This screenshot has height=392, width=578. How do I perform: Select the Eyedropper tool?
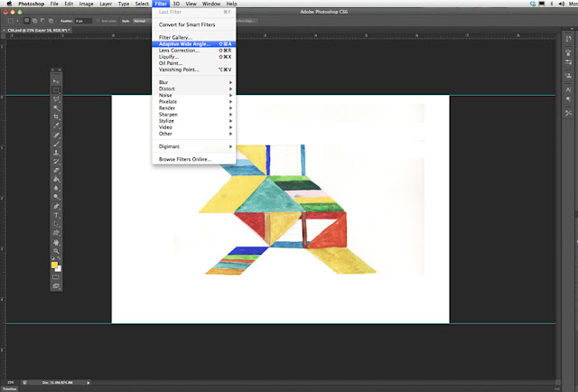coord(56,126)
